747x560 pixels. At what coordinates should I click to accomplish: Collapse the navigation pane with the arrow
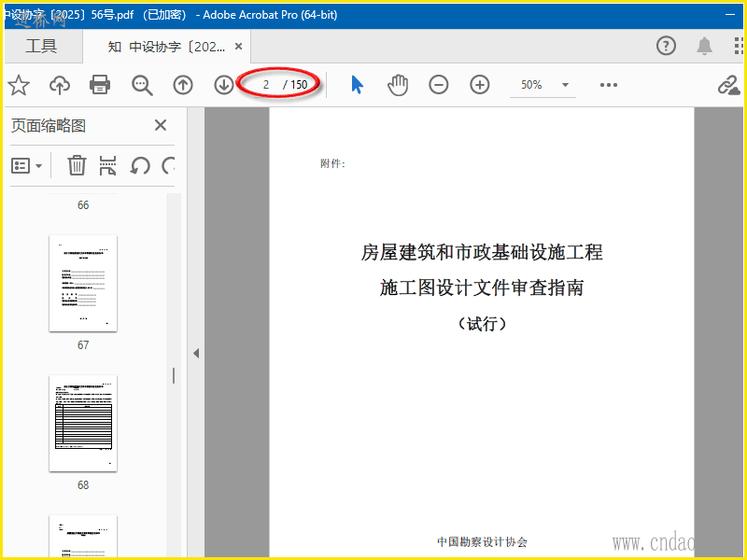pyautogui.click(x=196, y=354)
